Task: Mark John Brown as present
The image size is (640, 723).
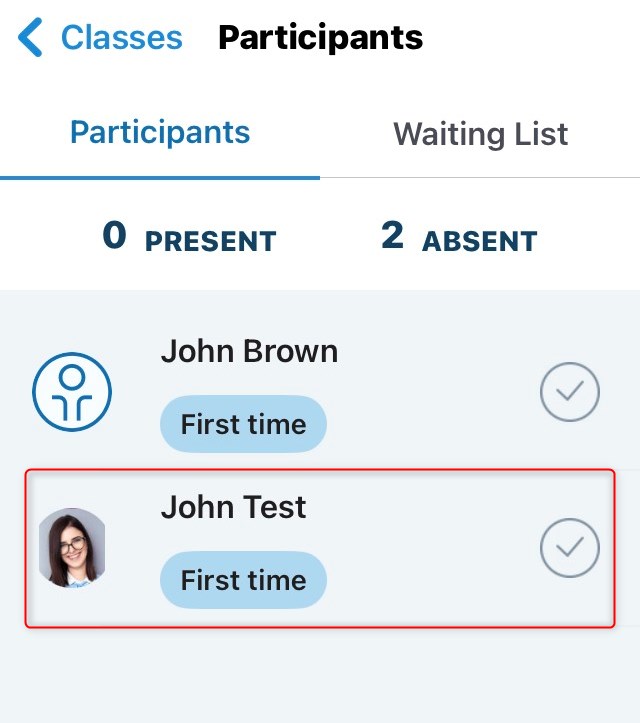Action: click(570, 391)
